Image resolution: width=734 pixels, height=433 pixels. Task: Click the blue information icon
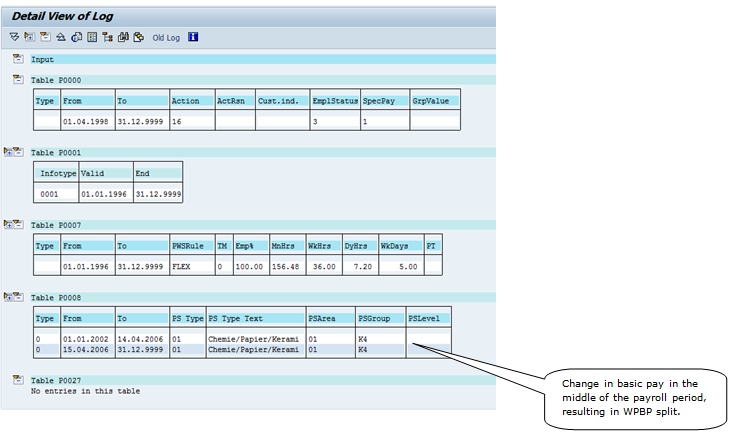point(193,37)
